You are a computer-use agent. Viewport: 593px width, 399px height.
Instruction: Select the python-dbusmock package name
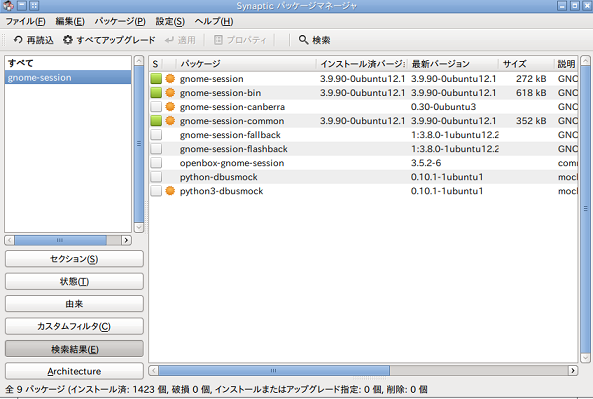coord(219,177)
